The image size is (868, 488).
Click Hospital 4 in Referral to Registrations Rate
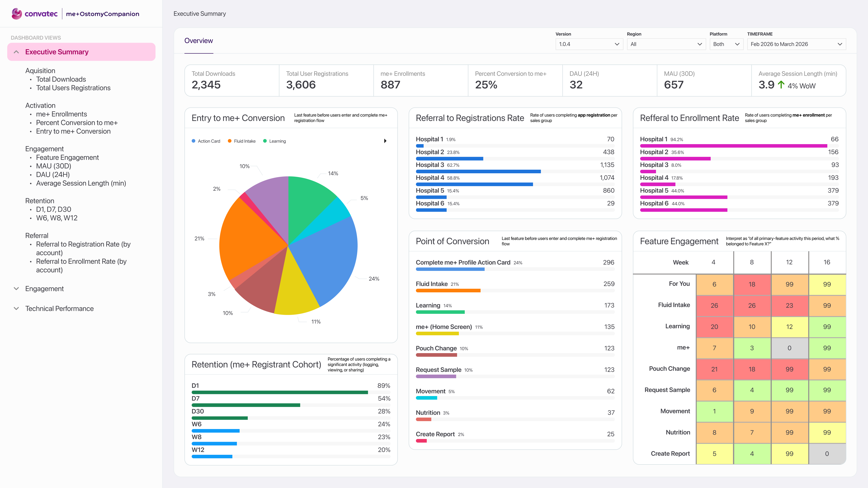coord(515,180)
